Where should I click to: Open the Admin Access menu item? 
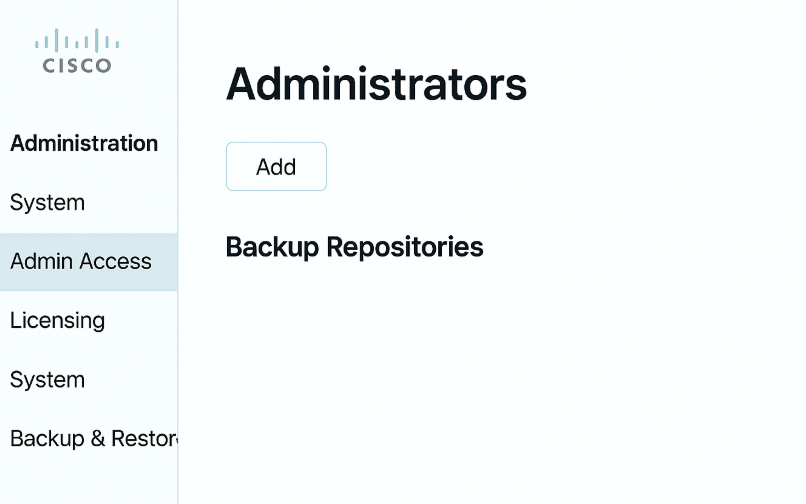88,262
